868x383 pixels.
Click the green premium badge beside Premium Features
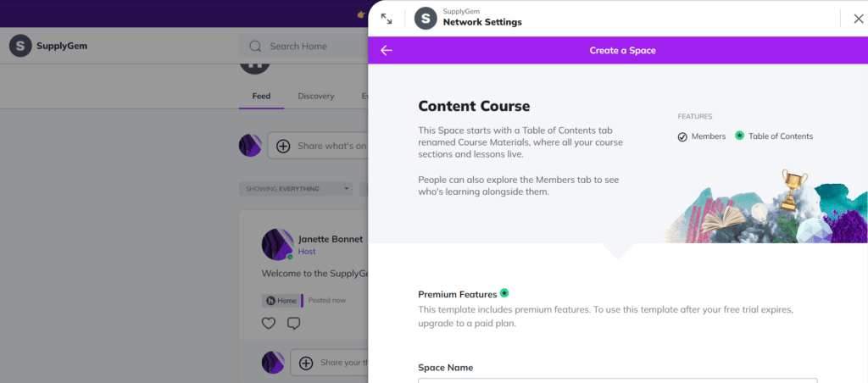(x=504, y=293)
